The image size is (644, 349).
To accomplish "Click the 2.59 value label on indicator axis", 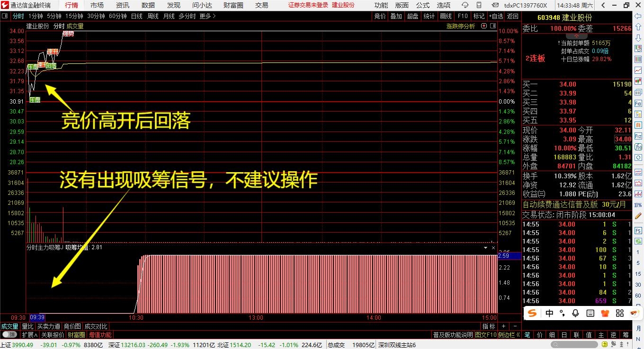I will 509,256.
